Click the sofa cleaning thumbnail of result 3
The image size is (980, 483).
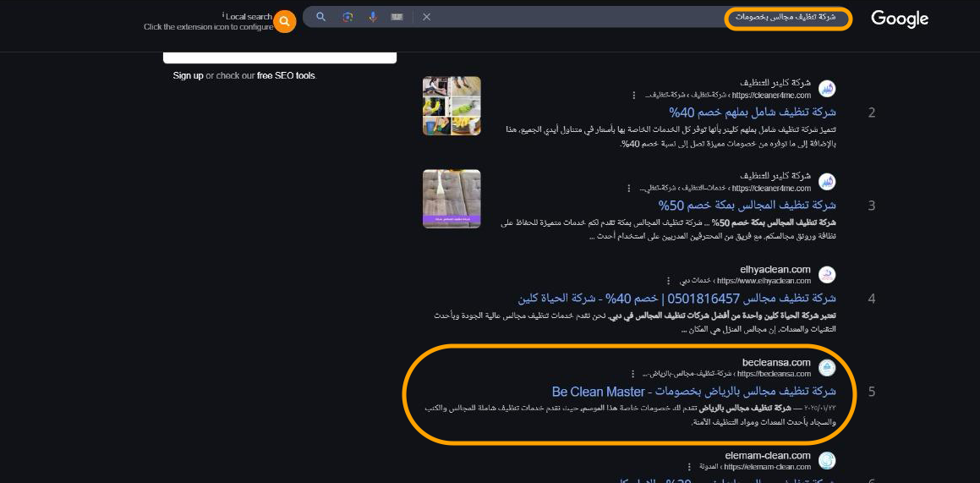click(x=452, y=199)
